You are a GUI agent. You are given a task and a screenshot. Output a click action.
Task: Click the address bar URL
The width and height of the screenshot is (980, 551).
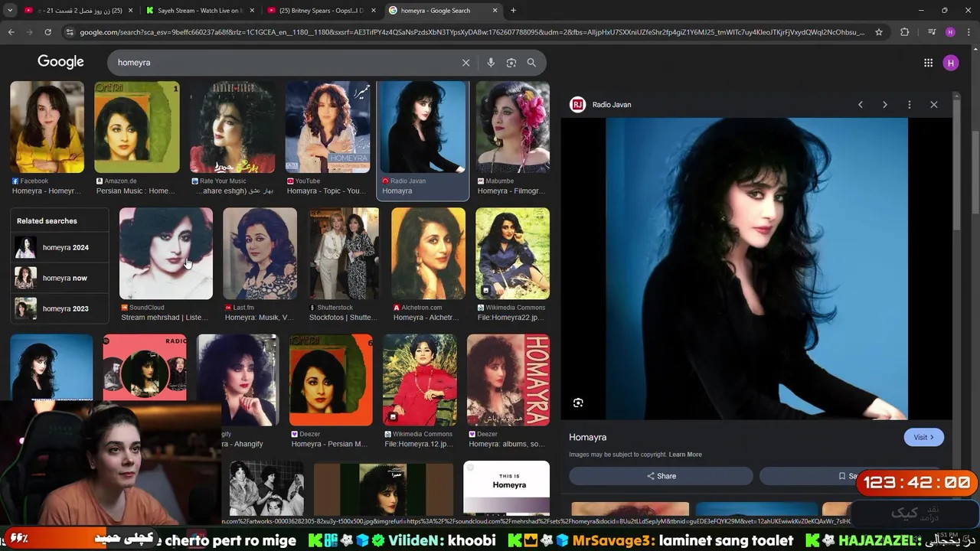(472, 32)
